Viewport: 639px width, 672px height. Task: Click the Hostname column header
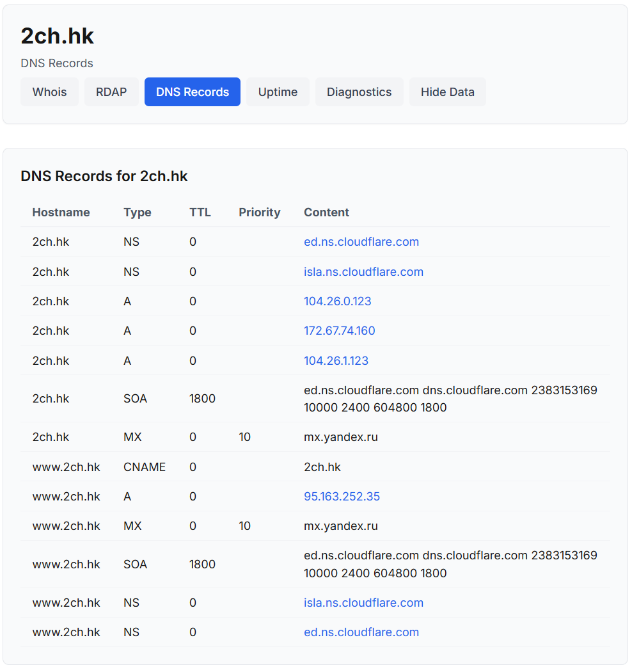(61, 212)
